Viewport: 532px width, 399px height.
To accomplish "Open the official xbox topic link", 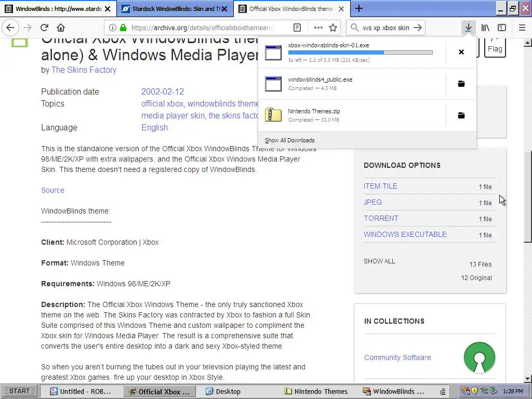I will (162, 103).
